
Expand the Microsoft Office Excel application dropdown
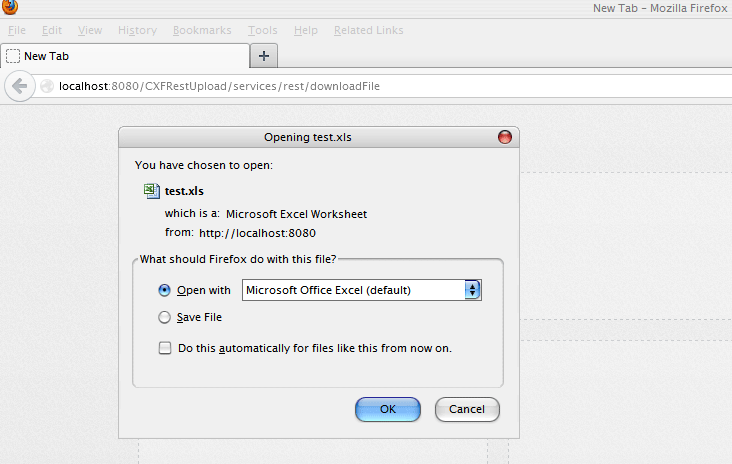473,290
